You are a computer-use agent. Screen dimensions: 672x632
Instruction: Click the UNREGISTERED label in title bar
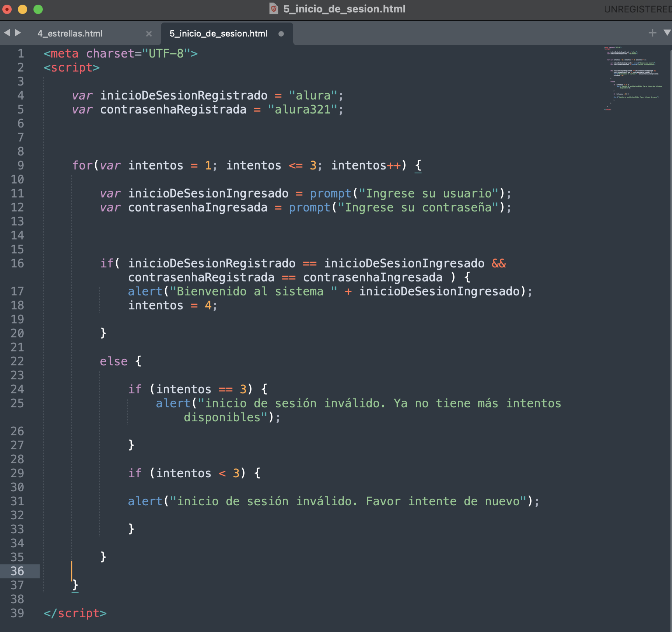click(x=638, y=9)
